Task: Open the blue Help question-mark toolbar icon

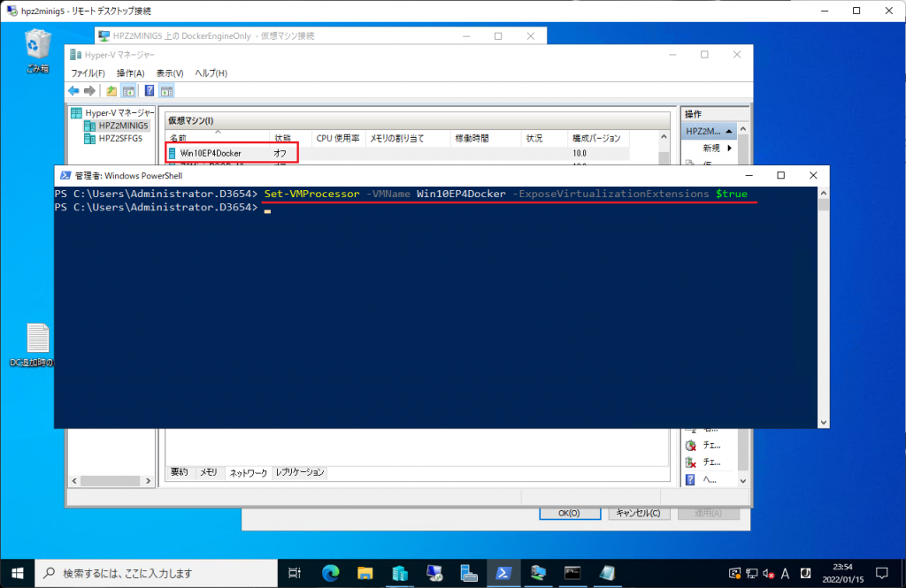Action: (x=149, y=91)
